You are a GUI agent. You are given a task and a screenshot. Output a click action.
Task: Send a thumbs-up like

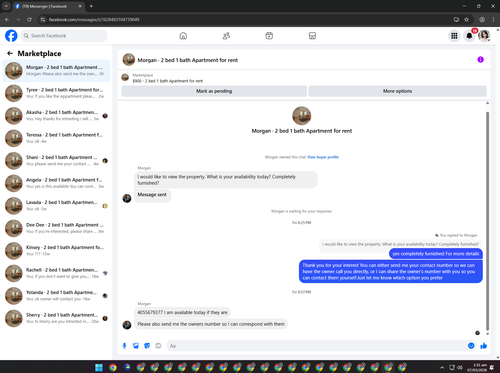pos(484,346)
